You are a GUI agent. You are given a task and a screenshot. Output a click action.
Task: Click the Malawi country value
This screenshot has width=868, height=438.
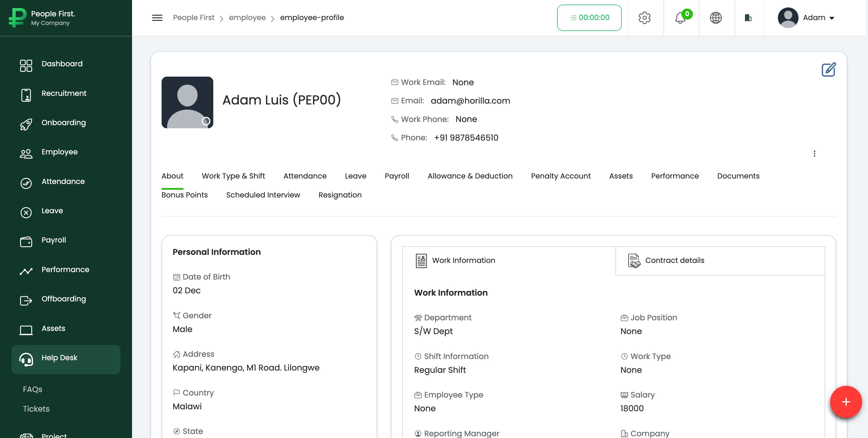(187, 406)
